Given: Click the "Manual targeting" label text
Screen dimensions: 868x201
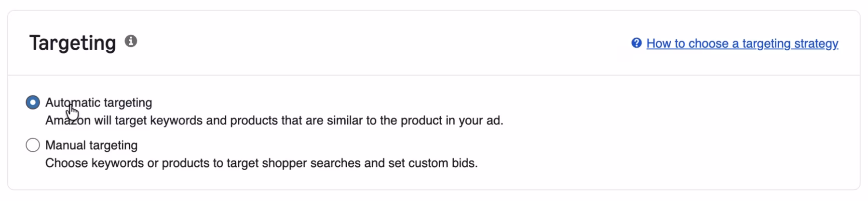Looking at the screenshot, I should 91,145.
